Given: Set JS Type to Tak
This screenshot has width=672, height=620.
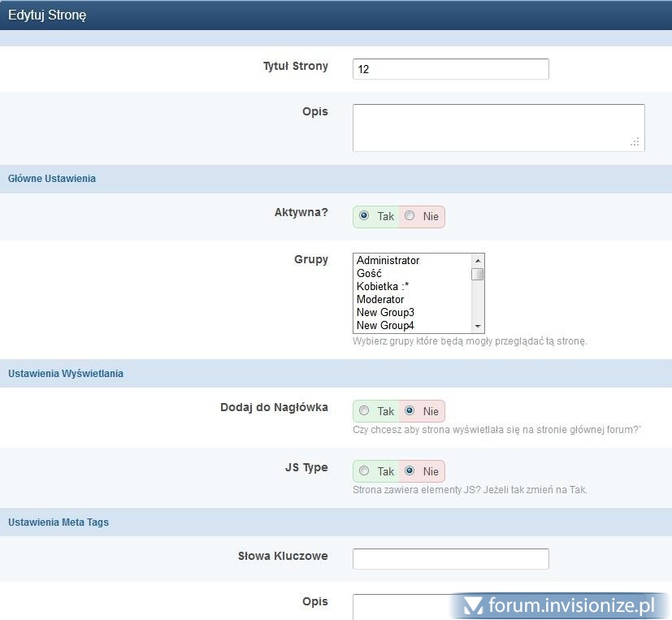Looking at the screenshot, I should (x=364, y=470).
